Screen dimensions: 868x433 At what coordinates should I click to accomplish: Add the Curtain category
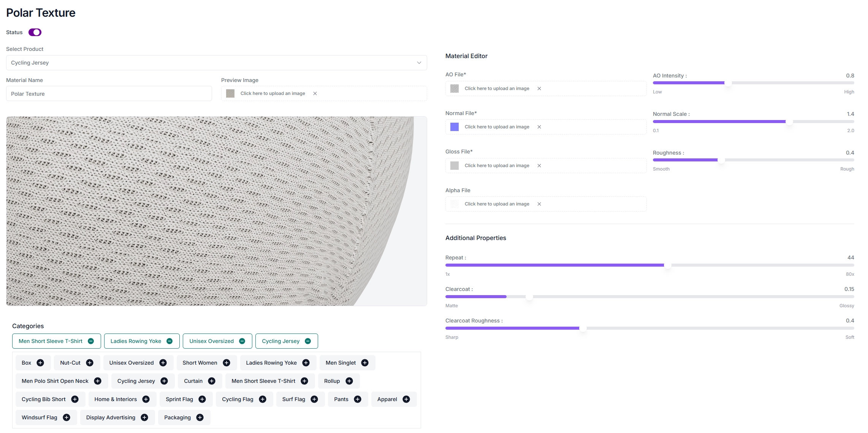(x=212, y=381)
